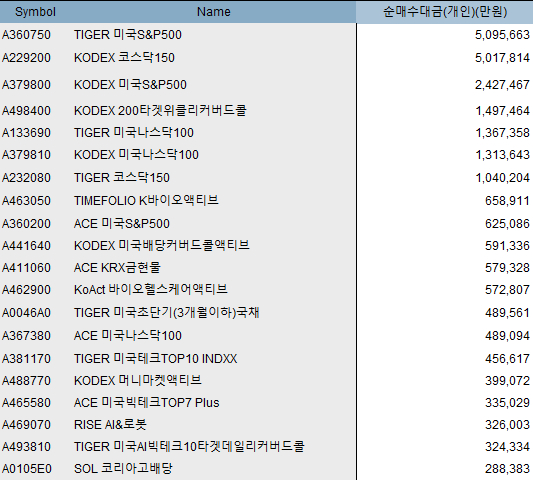Image resolution: width=533 pixels, height=480 pixels.
Task: Click TIGER 미국초단기(3개월이하)국채 name cell
Action: (167, 313)
